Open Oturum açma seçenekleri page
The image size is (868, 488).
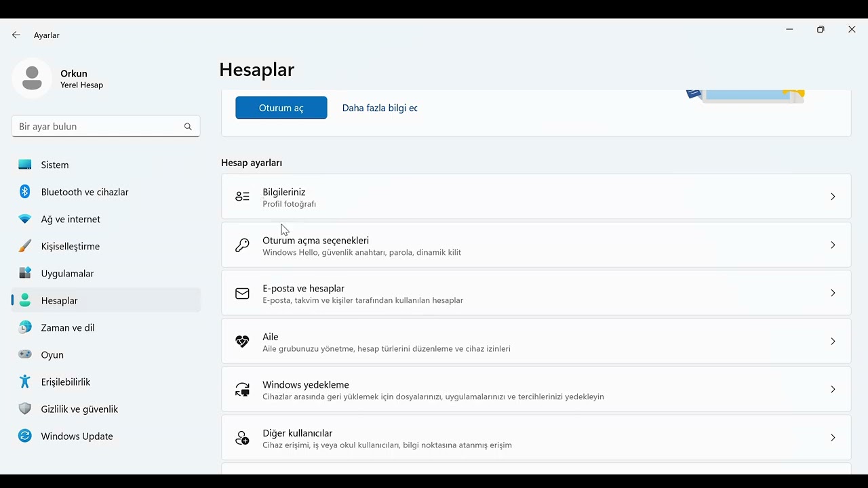[536, 245]
